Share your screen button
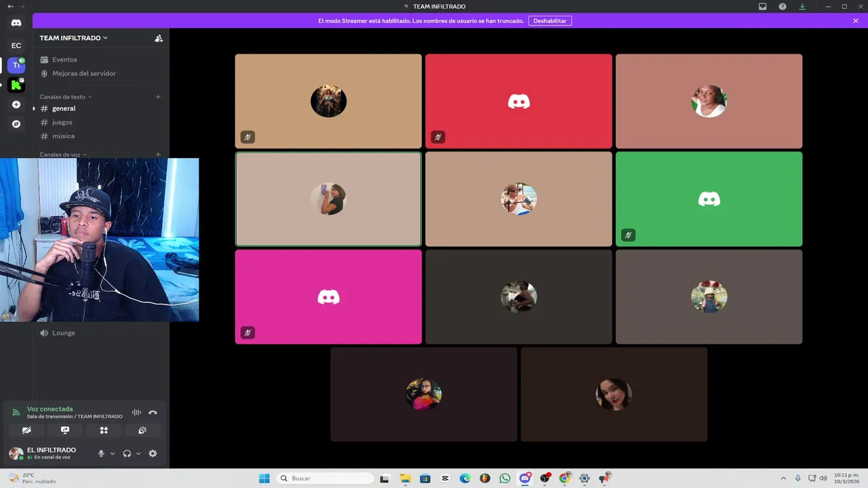Viewport: 868px width, 488px height. 65,430
